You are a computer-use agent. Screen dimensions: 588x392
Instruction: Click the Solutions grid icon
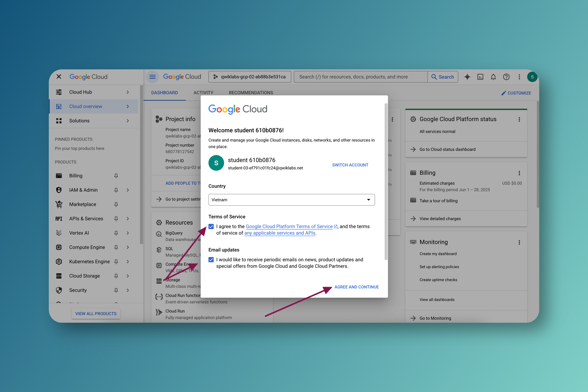(x=59, y=121)
